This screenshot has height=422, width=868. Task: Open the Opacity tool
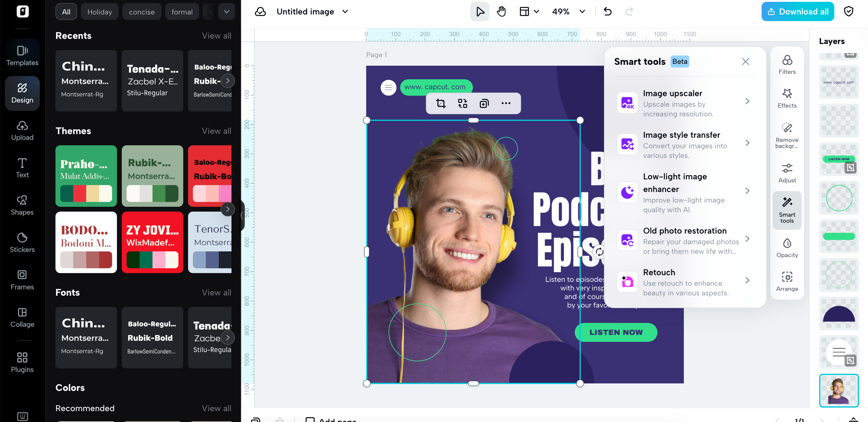tap(787, 248)
